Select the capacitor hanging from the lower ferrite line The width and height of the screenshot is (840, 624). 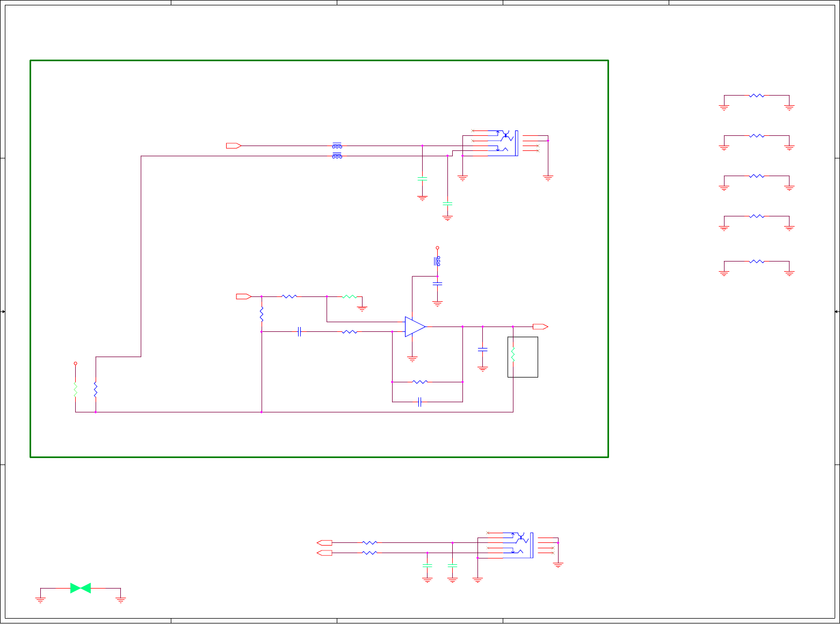pyautogui.click(x=447, y=204)
